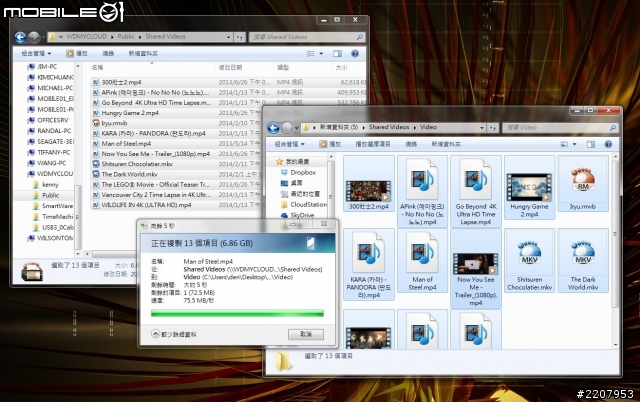Image resolution: width=640 pixels, height=402 pixels.
Task: Click 取消 button in copy dialog
Action: (306, 334)
